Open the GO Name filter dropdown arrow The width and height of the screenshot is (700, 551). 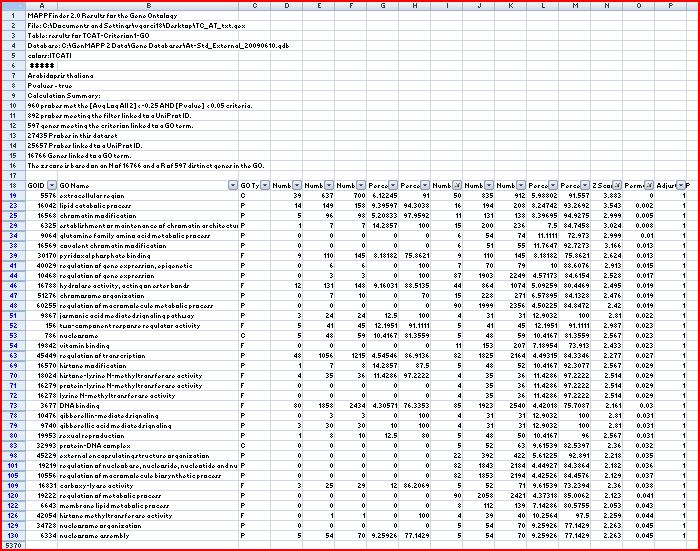click(233, 186)
